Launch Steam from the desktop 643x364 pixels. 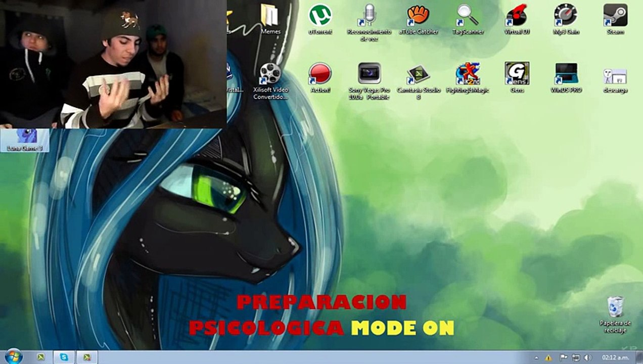(x=615, y=19)
